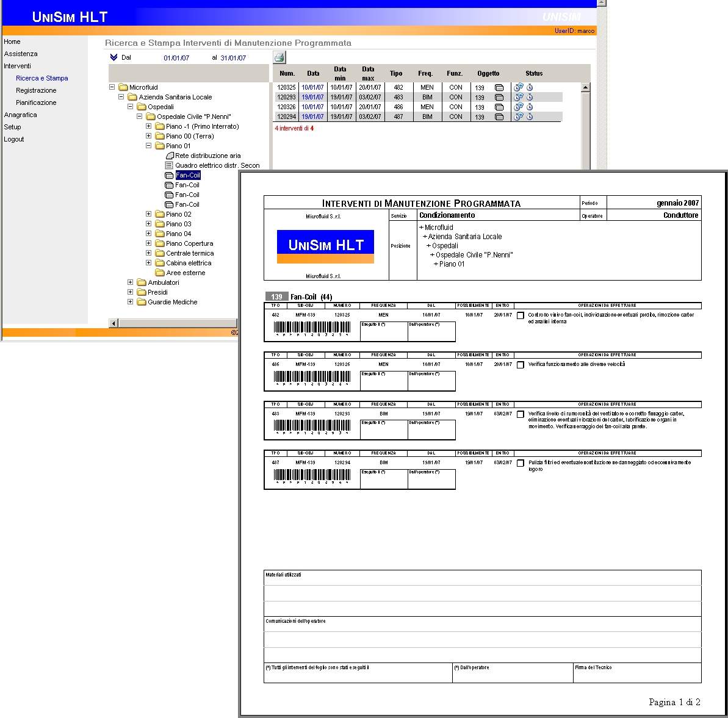Open the Interventi menu item
Viewport: 728px width, 718px height.
pyautogui.click(x=17, y=66)
